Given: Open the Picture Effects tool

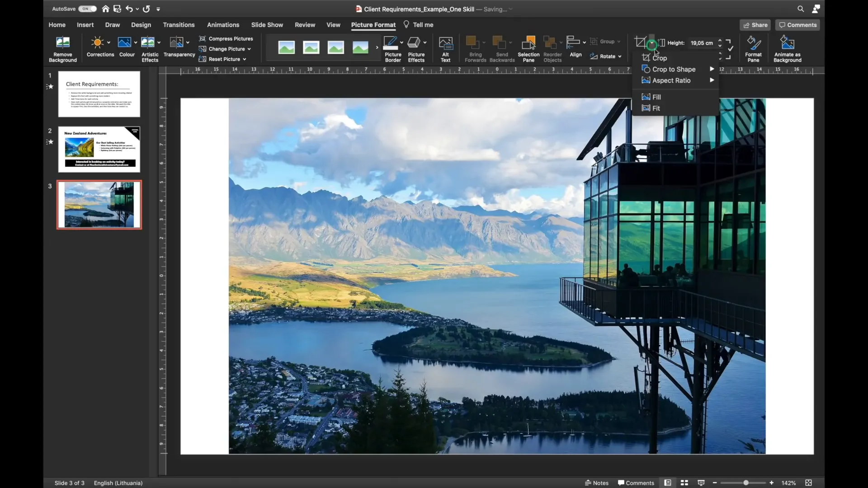Looking at the screenshot, I should tap(416, 48).
